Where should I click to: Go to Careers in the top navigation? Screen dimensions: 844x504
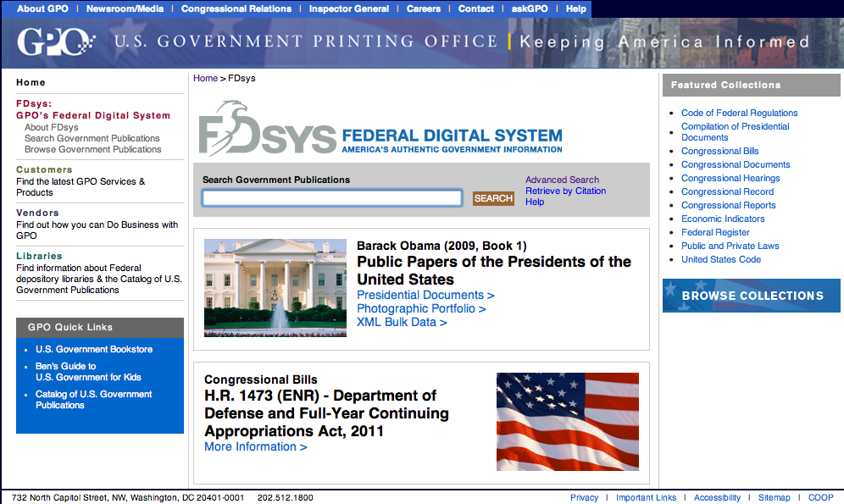tap(424, 8)
